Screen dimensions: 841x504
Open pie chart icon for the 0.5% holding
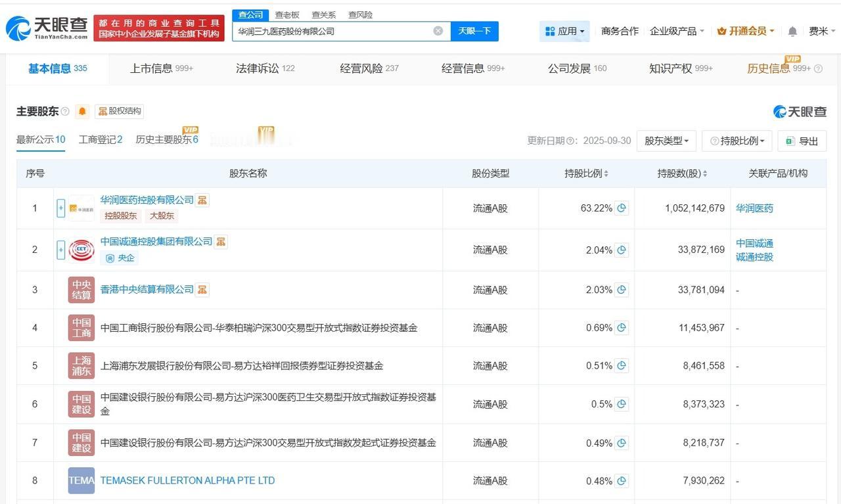click(x=622, y=404)
